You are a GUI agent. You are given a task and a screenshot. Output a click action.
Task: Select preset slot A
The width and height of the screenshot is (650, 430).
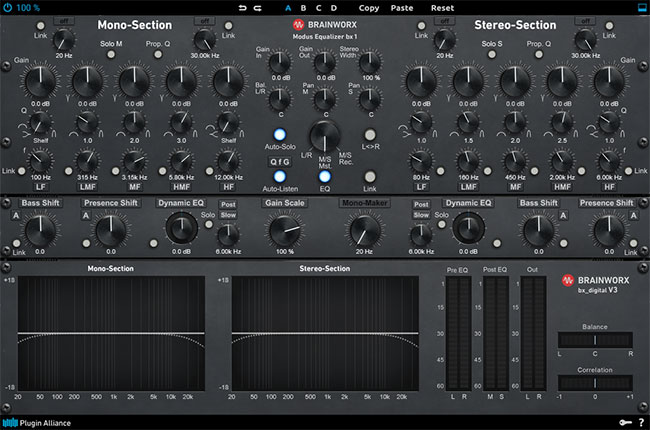pos(288,8)
